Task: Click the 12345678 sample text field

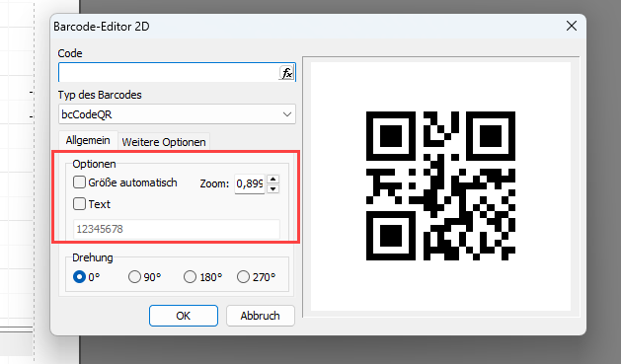Action: pyautogui.click(x=177, y=229)
